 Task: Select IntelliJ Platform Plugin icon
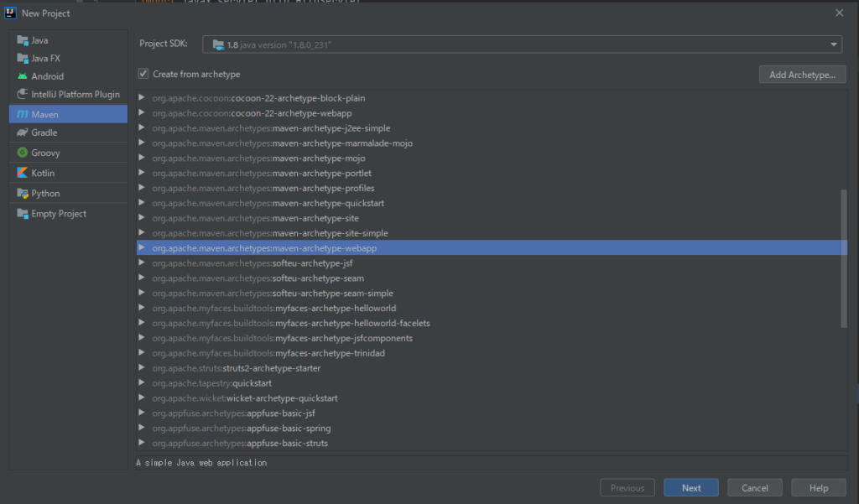click(x=23, y=95)
